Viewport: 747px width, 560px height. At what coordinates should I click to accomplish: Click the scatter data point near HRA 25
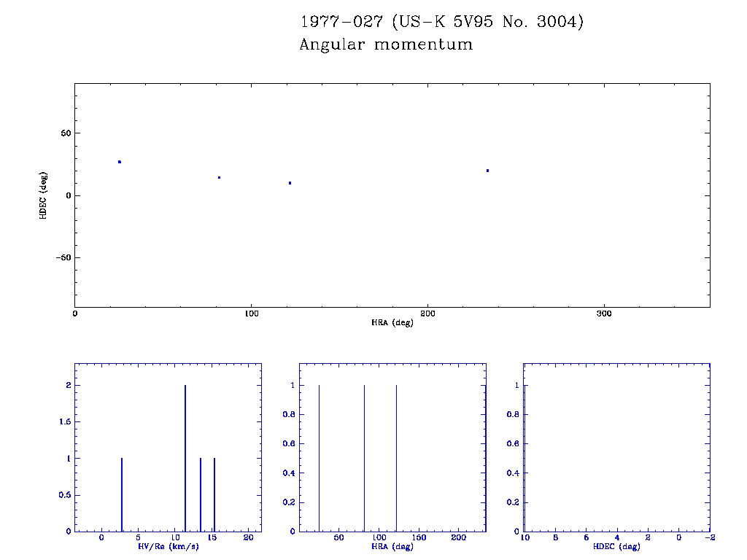tap(120, 162)
